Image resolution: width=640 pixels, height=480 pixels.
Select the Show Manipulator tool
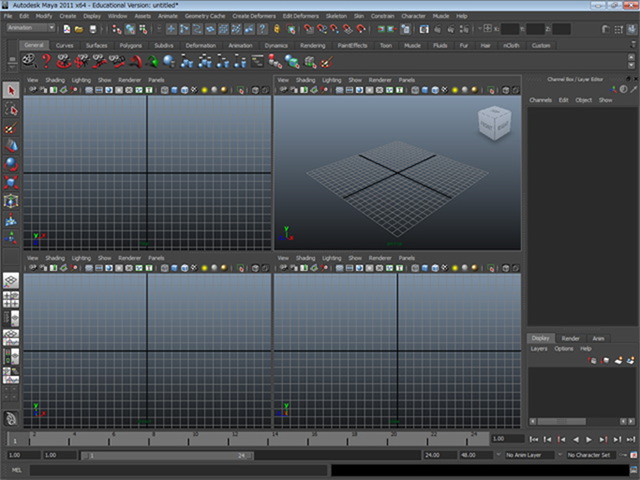[x=11, y=238]
